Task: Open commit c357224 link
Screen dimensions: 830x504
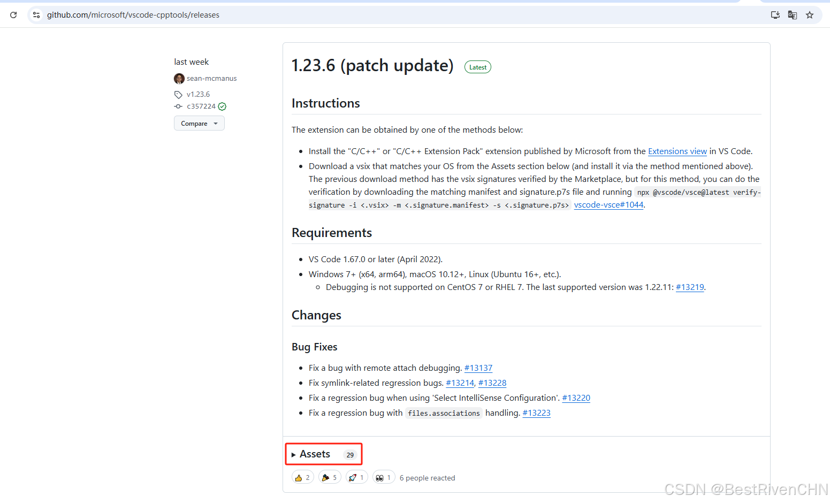Action: point(201,106)
